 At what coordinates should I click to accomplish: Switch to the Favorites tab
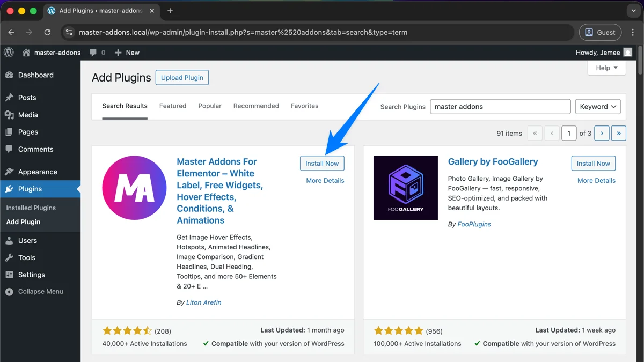(305, 106)
